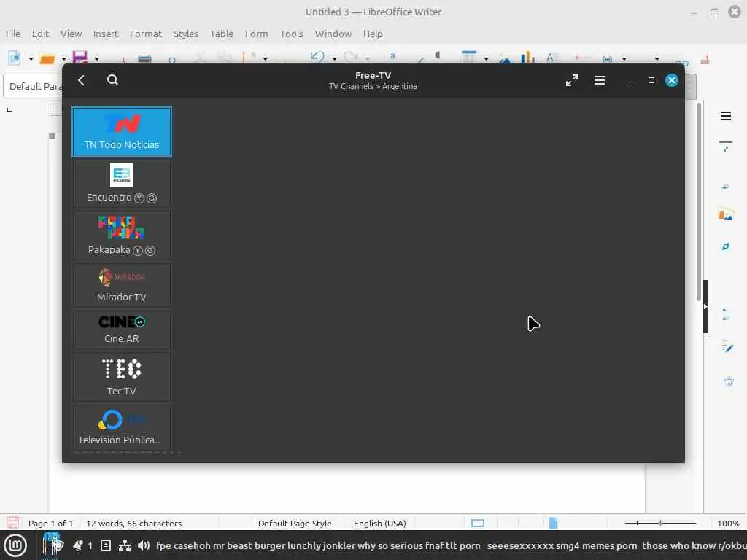Open the View menu in Writer

tap(71, 34)
